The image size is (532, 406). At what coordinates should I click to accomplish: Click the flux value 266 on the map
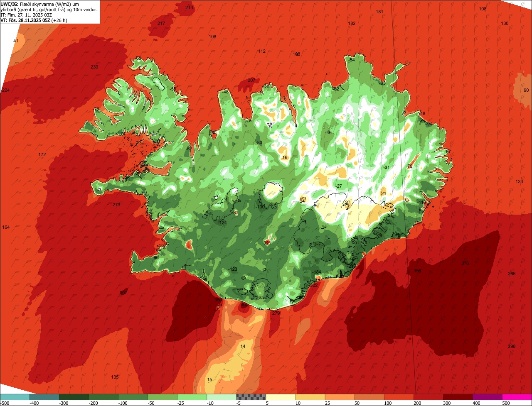coord(512,274)
